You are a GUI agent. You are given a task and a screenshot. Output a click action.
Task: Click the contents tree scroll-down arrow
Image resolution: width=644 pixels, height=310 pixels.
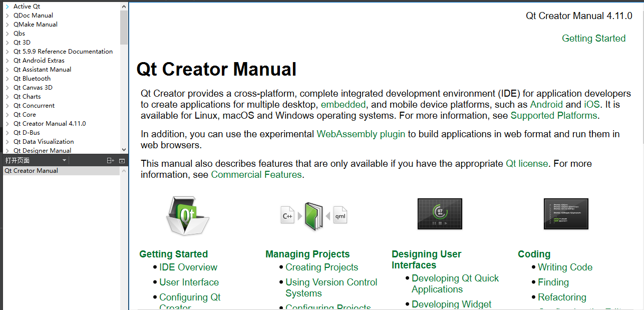click(x=124, y=150)
